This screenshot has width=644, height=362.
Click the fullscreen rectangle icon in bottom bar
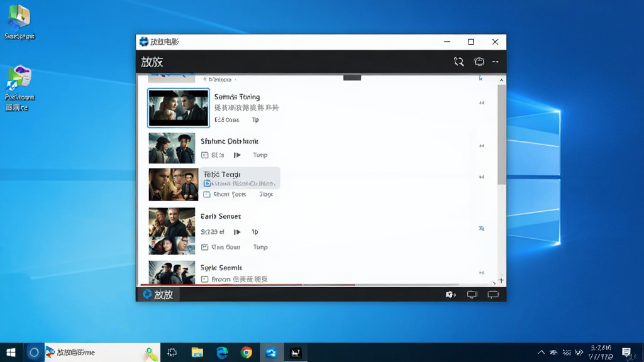[493, 294]
